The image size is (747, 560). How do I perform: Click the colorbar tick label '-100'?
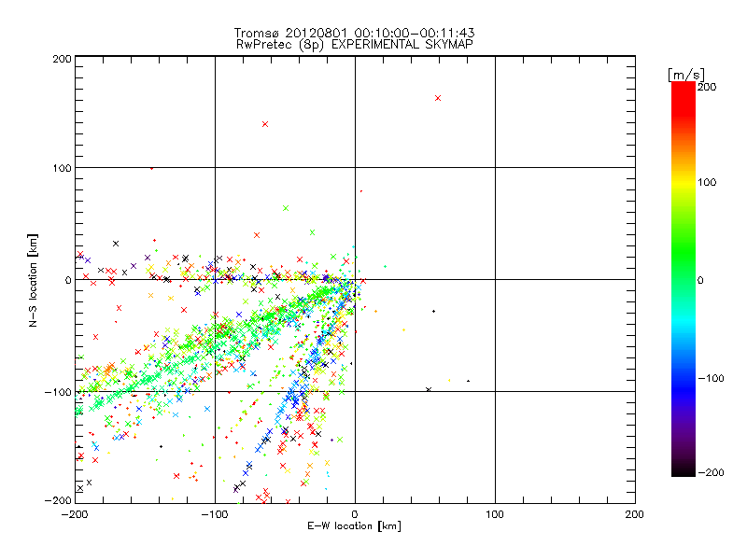pos(711,378)
